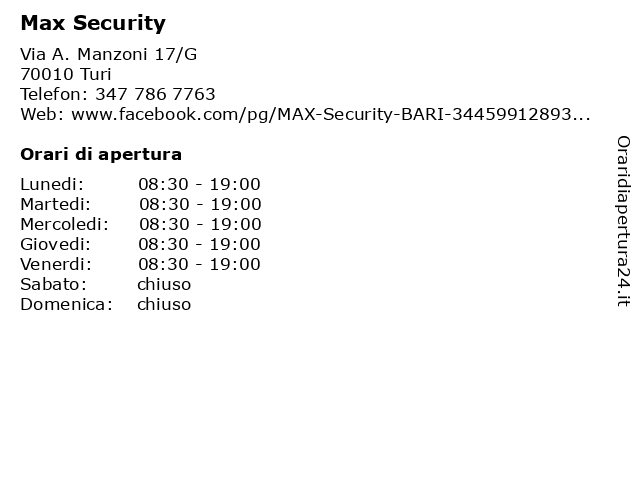Click Mercoledi opening hours
Viewport: 640px width, 480px height.
(x=200, y=224)
